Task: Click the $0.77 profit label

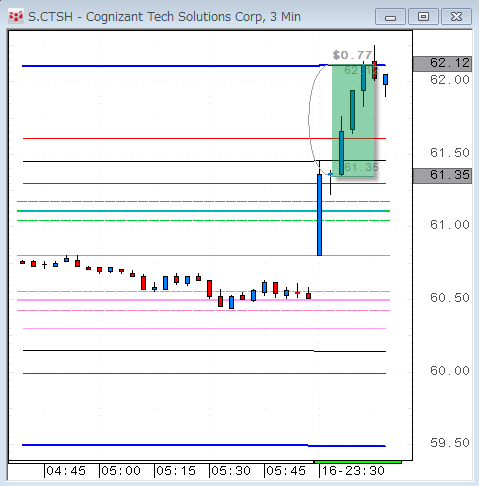Action: click(x=352, y=55)
